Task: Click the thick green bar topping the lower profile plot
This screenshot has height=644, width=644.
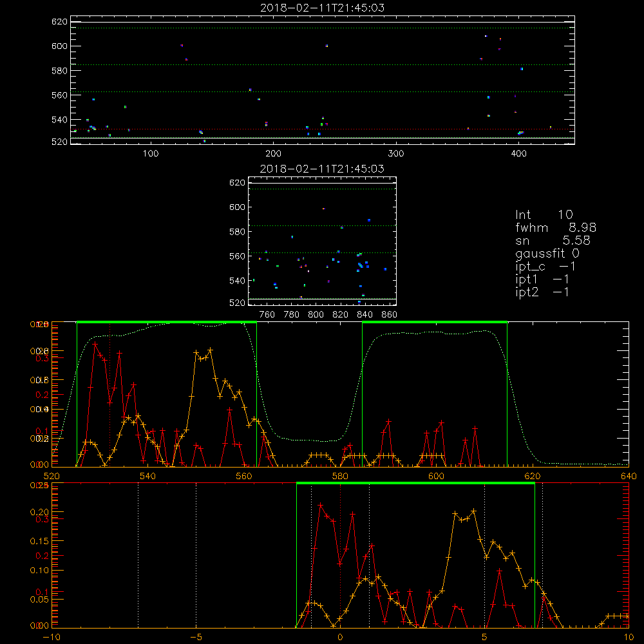Action: pyautogui.click(x=415, y=483)
